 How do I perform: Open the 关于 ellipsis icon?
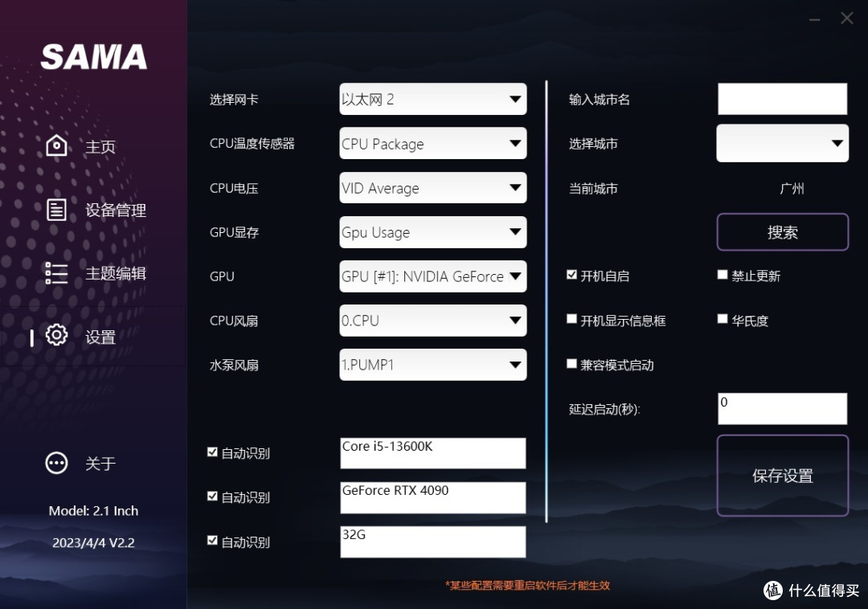tap(56, 463)
